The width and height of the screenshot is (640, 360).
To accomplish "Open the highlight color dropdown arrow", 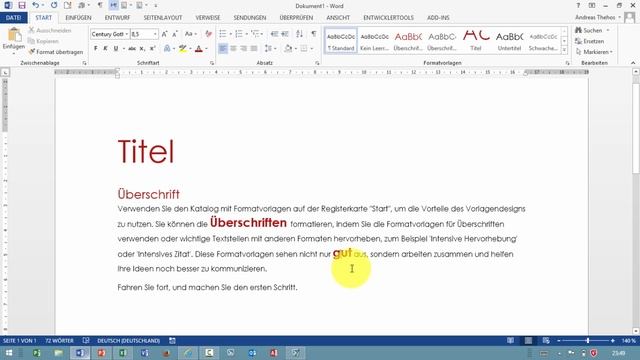I will pos(190,49).
